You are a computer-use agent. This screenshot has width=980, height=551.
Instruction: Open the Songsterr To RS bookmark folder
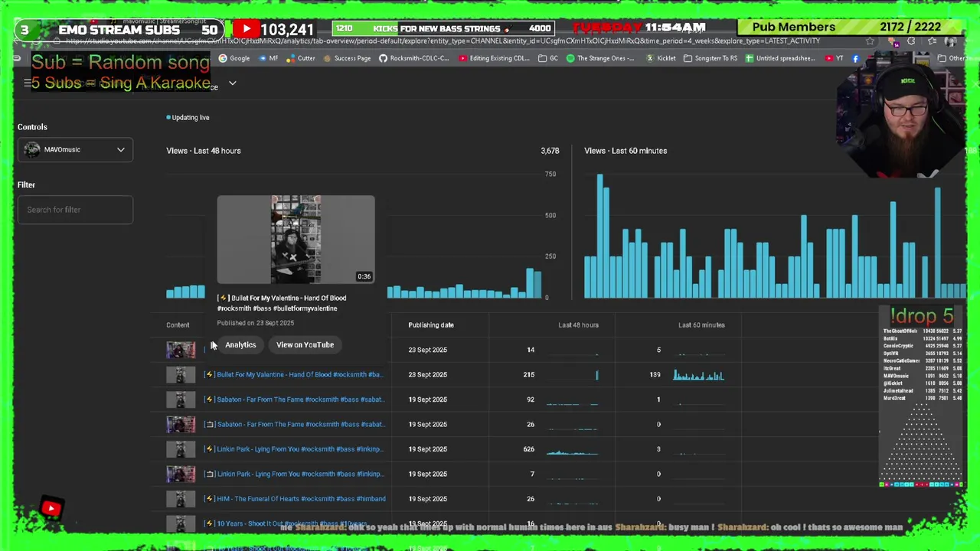[710, 58]
